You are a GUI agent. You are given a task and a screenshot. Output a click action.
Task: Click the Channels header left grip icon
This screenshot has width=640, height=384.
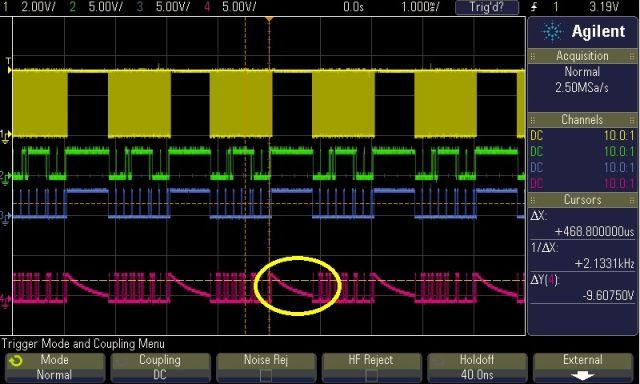coord(532,120)
